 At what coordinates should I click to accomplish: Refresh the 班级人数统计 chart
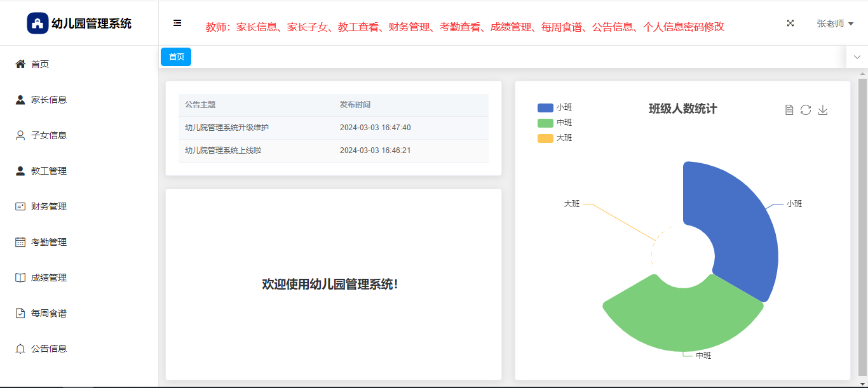pyautogui.click(x=806, y=110)
